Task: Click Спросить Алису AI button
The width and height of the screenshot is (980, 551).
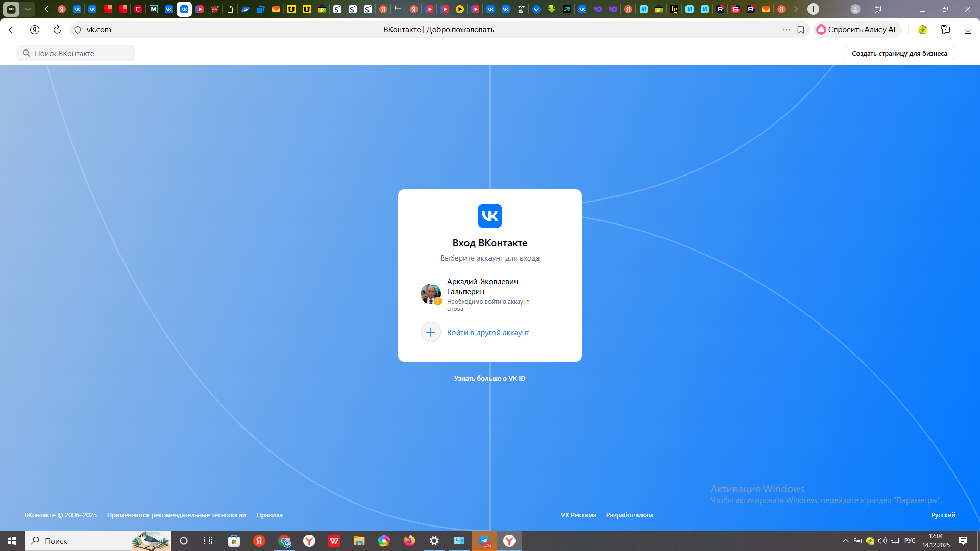Action: click(x=856, y=30)
